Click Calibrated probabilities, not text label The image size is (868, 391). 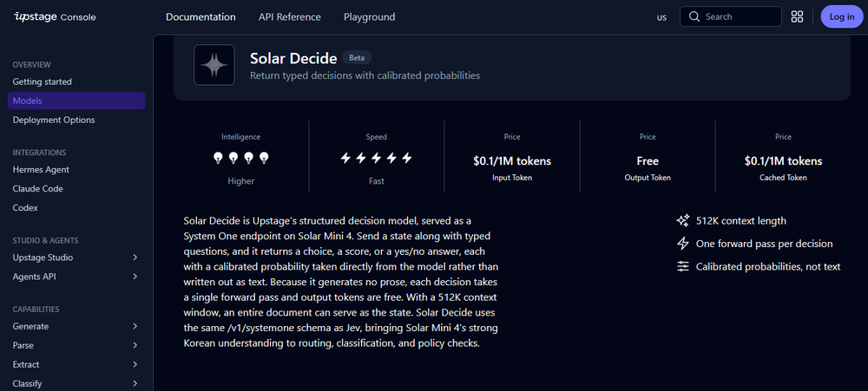(x=768, y=266)
